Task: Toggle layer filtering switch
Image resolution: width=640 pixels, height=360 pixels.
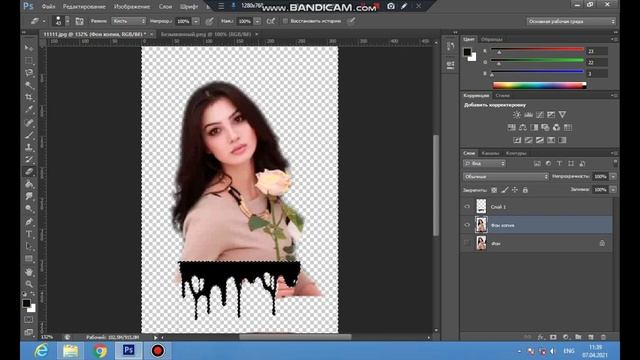Action: pyautogui.click(x=615, y=163)
